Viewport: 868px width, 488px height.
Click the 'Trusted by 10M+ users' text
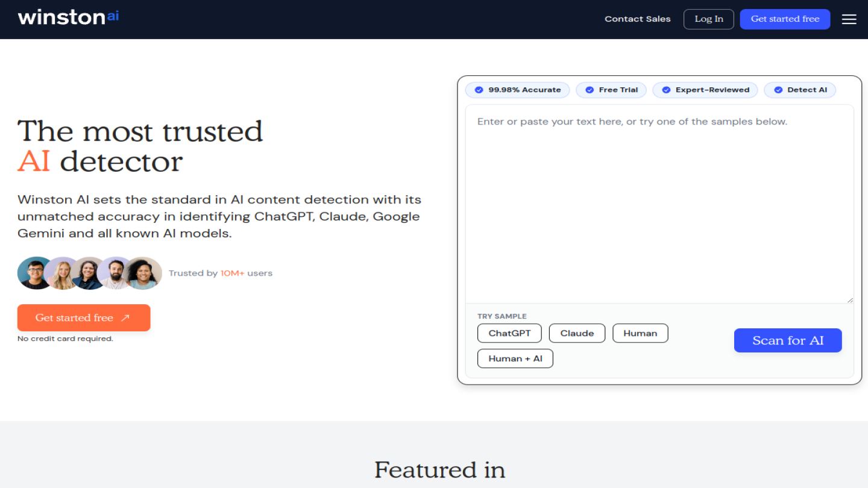(221, 273)
